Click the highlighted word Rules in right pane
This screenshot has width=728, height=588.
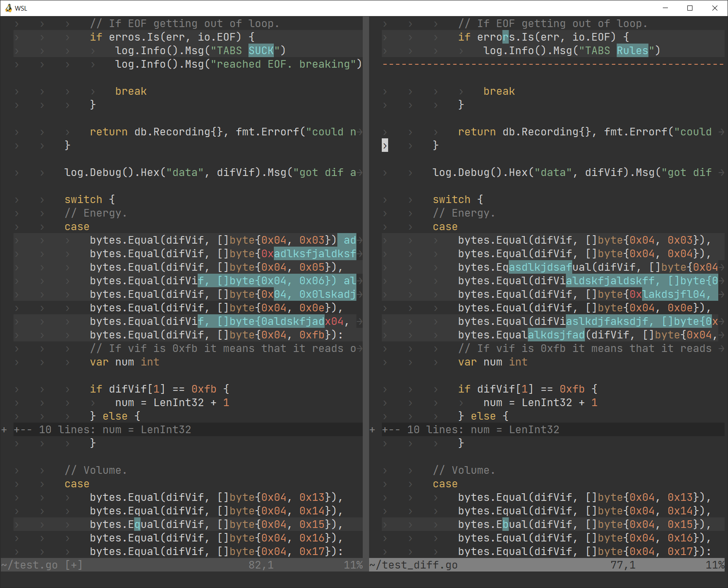click(632, 50)
